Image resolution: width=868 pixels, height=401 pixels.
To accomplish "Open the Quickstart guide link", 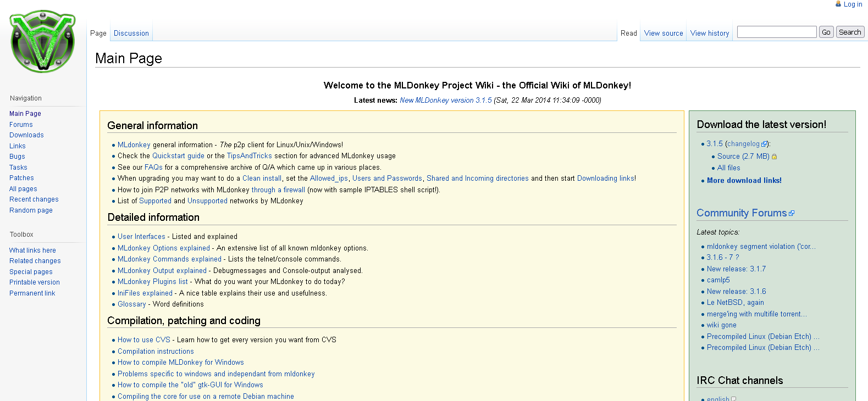I will [x=178, y=156].
